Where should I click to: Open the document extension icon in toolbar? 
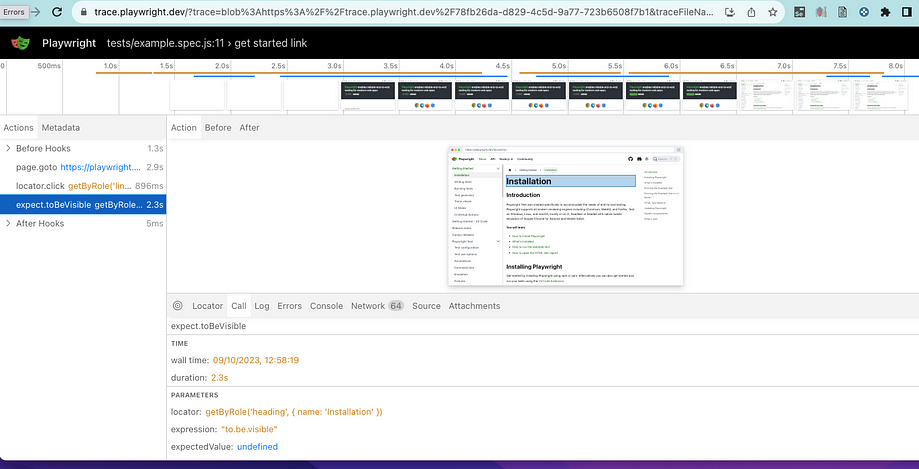842,12
